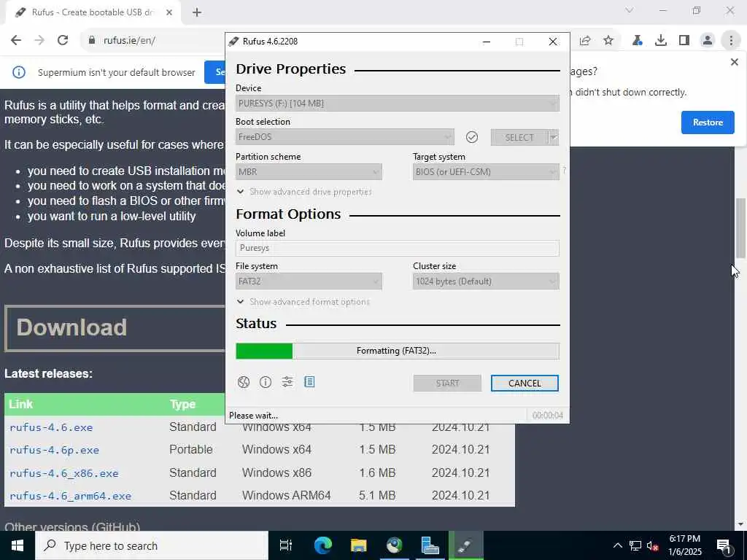747x560 pixels.
Task: Open the Cluster size dropdown
Action: (x=486, y=281)
